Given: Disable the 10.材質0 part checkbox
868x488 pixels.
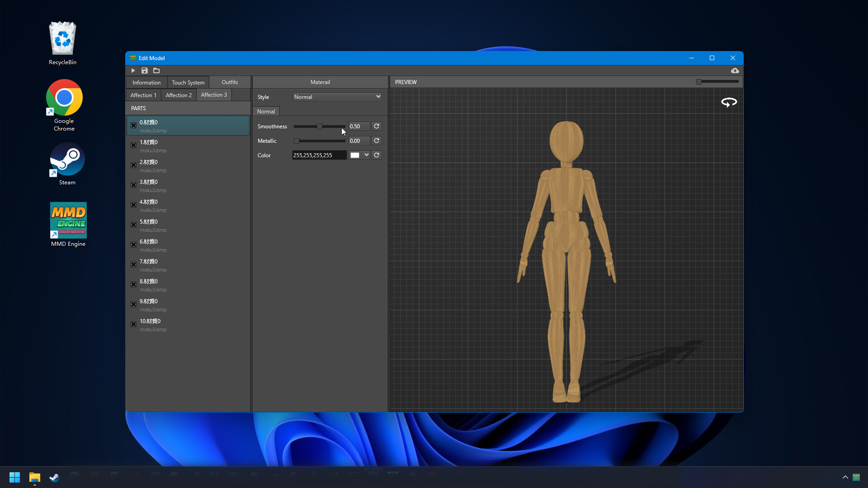Looking at the screenshot, I should coord(133,324).
